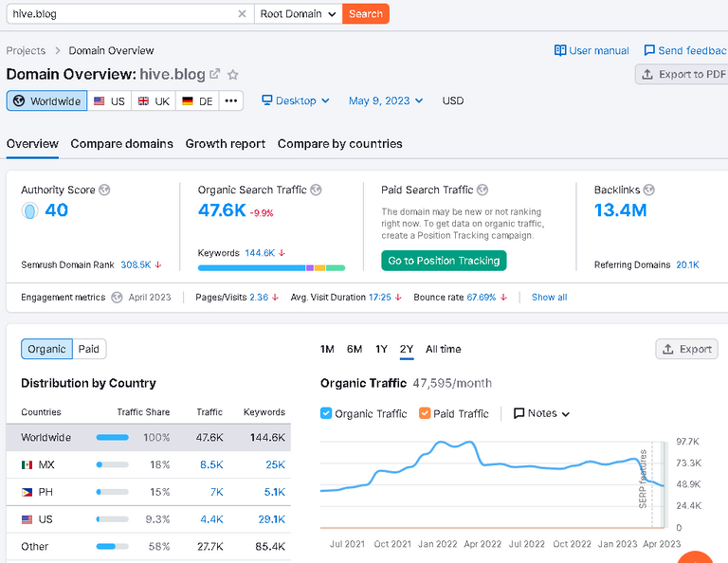
Task: Open Keywords 144.6K link
Action: (x=260, y=253)
